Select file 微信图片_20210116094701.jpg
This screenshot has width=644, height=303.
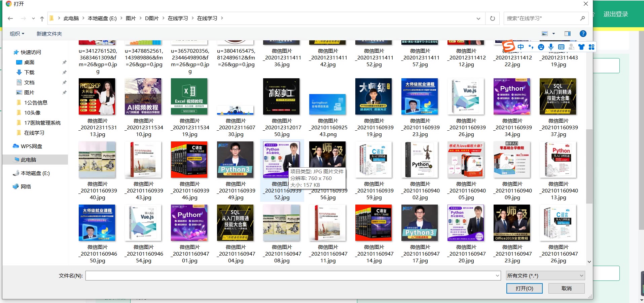click(x=189, y=234)
